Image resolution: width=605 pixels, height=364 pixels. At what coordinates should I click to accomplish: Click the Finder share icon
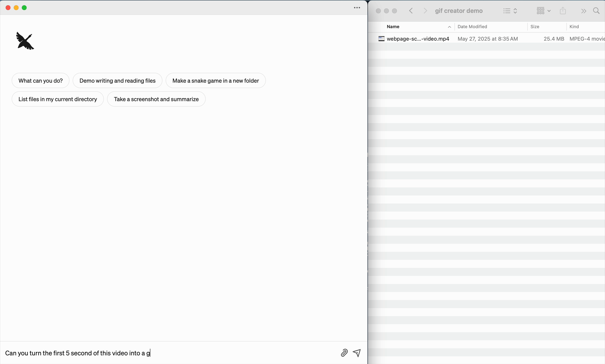click(563, 11)
